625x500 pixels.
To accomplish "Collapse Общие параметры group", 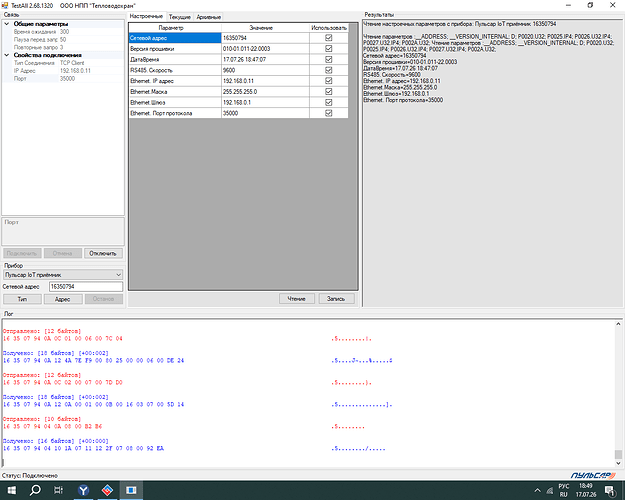I will 7,24.
